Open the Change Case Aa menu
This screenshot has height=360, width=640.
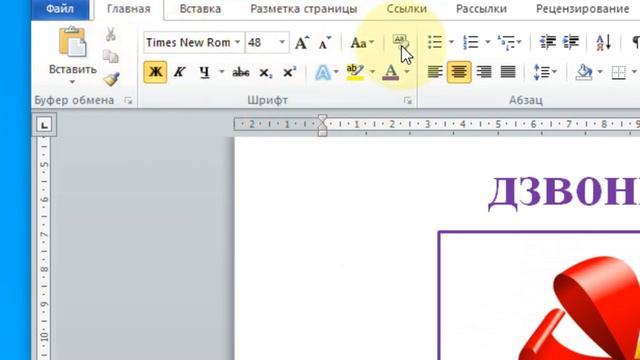tap(362, 42)
